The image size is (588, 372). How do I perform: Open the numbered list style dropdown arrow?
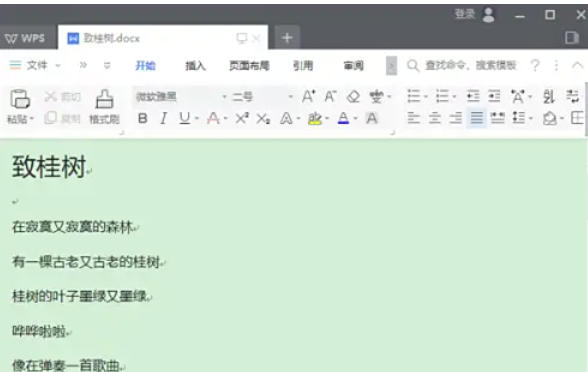(454, 97)
